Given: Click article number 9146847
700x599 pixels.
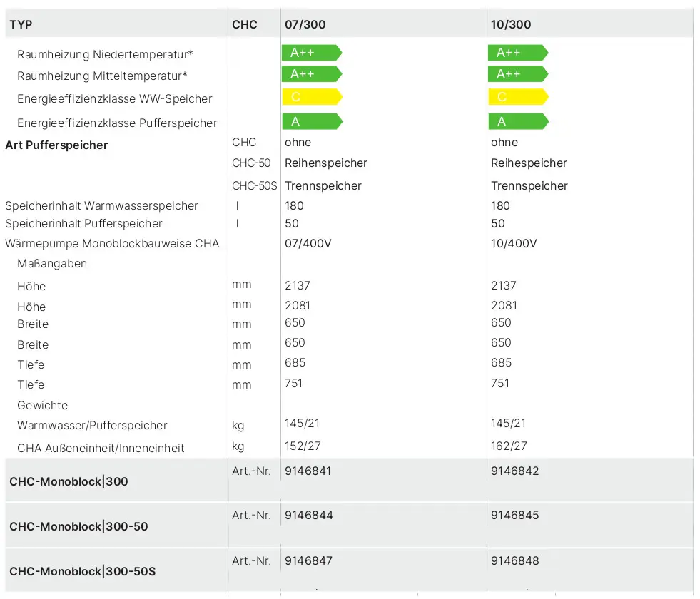Looking at the screenshot, I should [x=308, y=560].
